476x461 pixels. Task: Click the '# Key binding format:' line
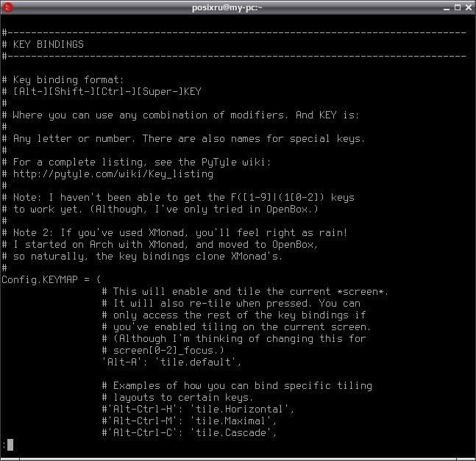pyautogui.click(x=63, y=80)
